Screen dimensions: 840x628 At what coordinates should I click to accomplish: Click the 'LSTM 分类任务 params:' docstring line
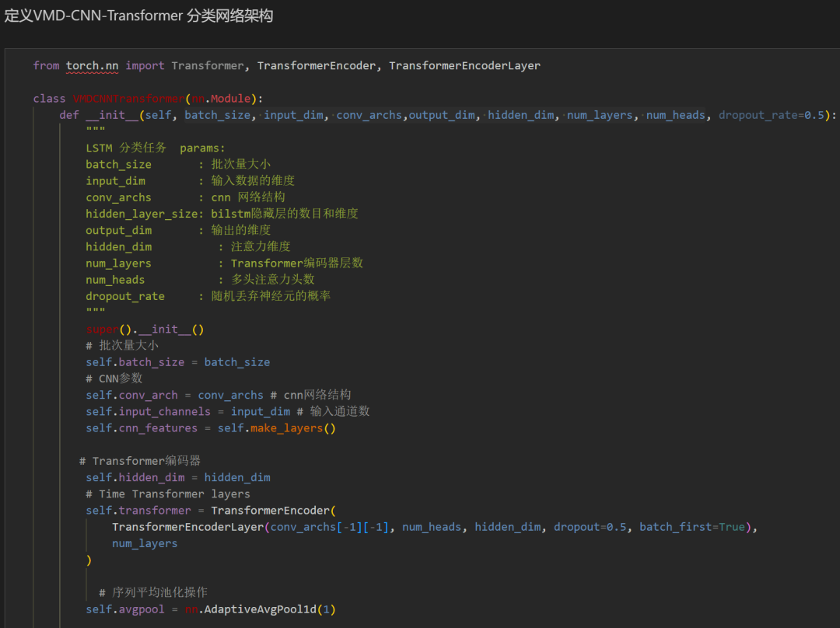(155, 148)
